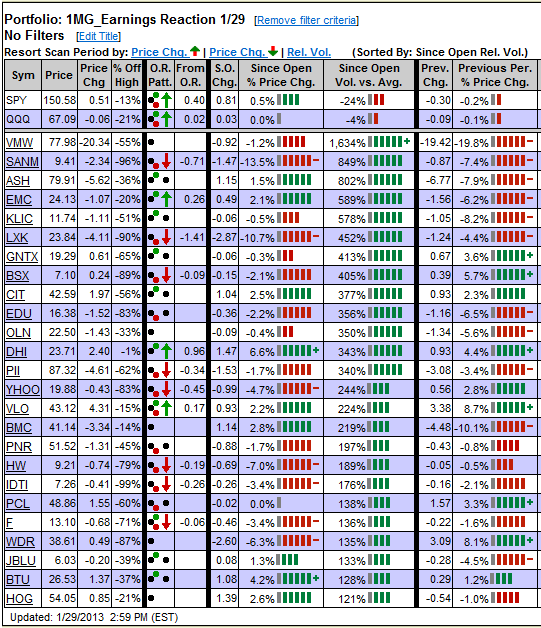Click green up arrow next to Price Chg.

[195, 51]
